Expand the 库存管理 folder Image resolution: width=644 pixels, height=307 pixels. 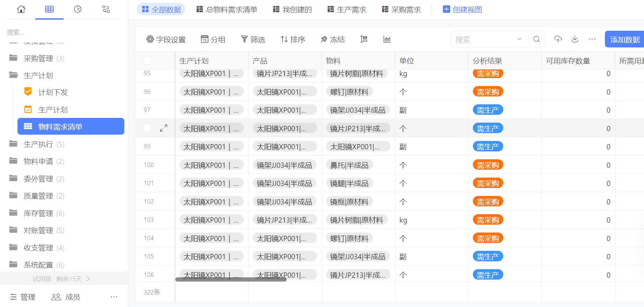(38, 213)
